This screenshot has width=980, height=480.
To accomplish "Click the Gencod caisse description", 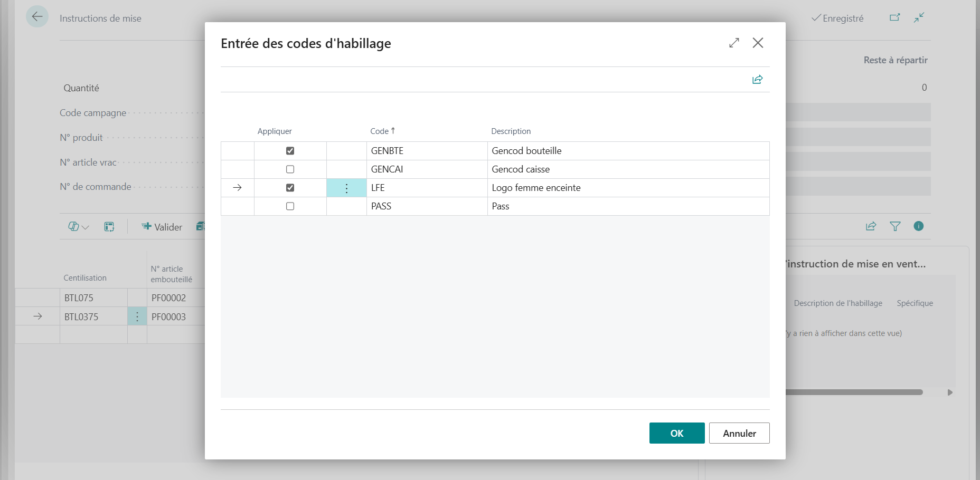I will pyautogui.click(x=628, y=169).
